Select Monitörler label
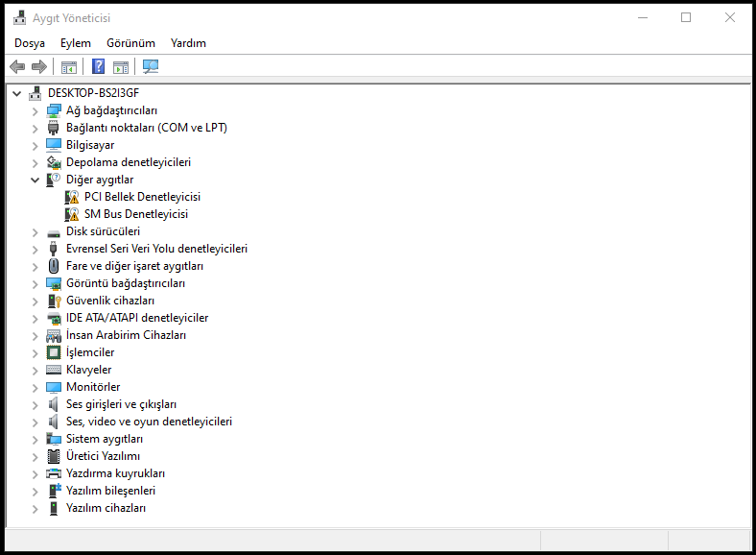 pyautogui.click(x=93, y=387)
